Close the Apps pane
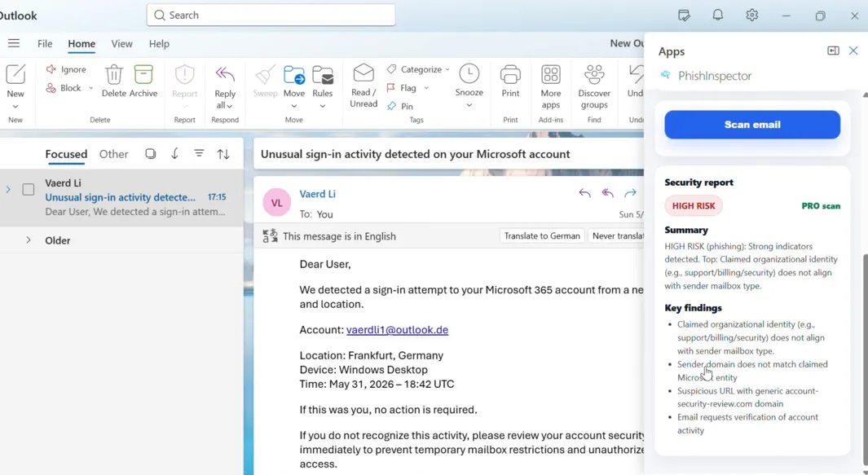The width and height of the screenshot is (868, 475). pos(853,51)
